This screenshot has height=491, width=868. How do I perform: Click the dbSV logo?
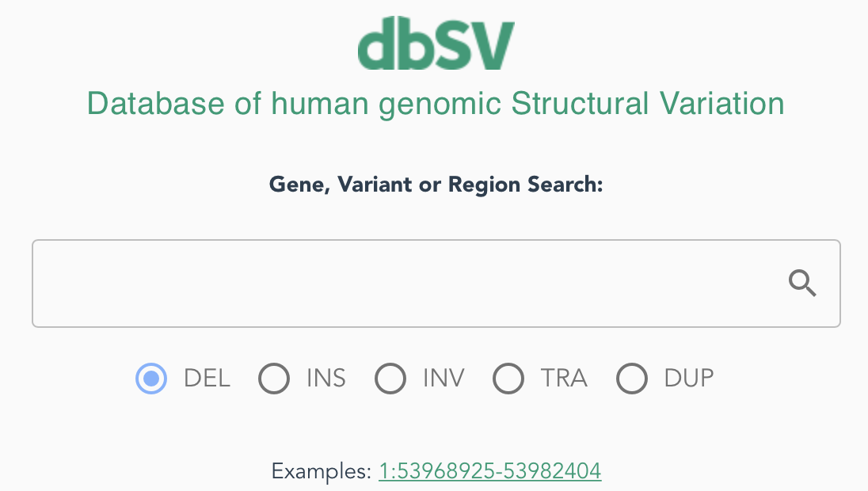436,44
